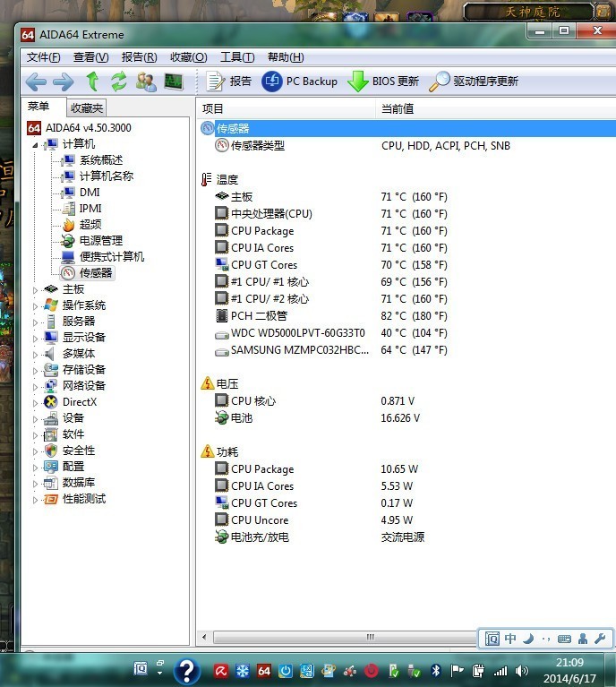
Task: Open the 文件(F) menu
Action: (44, 57)
